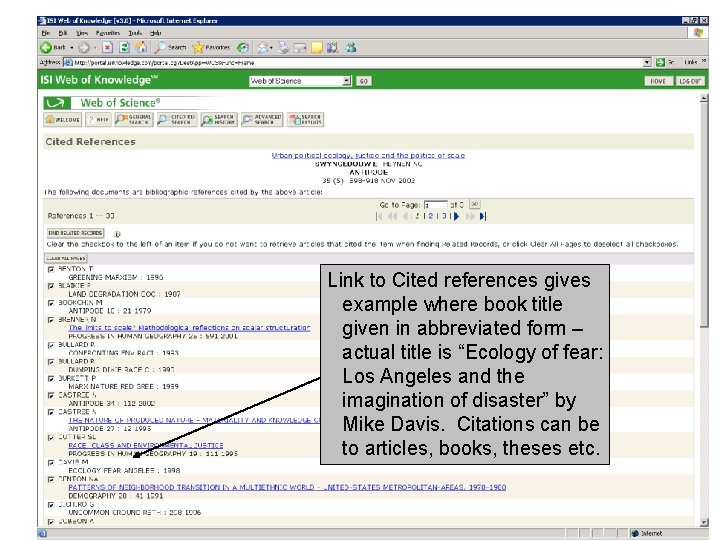Click the Clear All Pages button
Screen dimensions: 720x540
tap(66, 258)
